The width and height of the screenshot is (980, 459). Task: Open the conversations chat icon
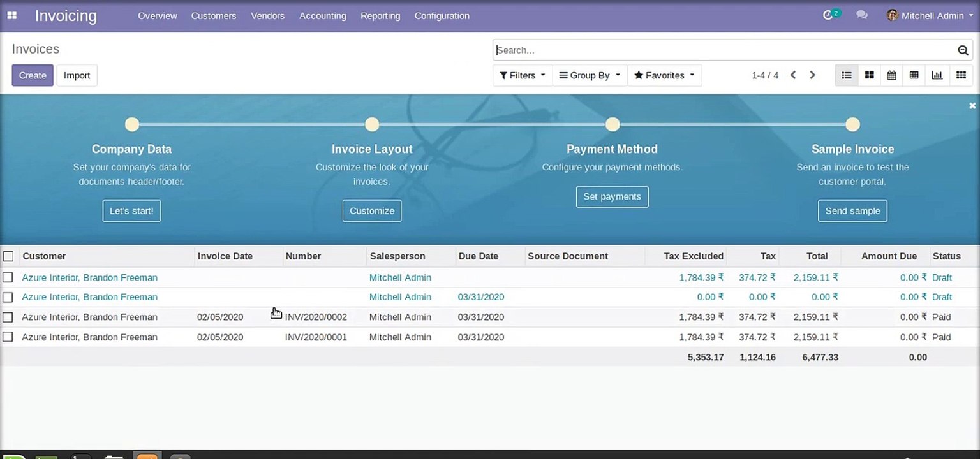(862, 15)
